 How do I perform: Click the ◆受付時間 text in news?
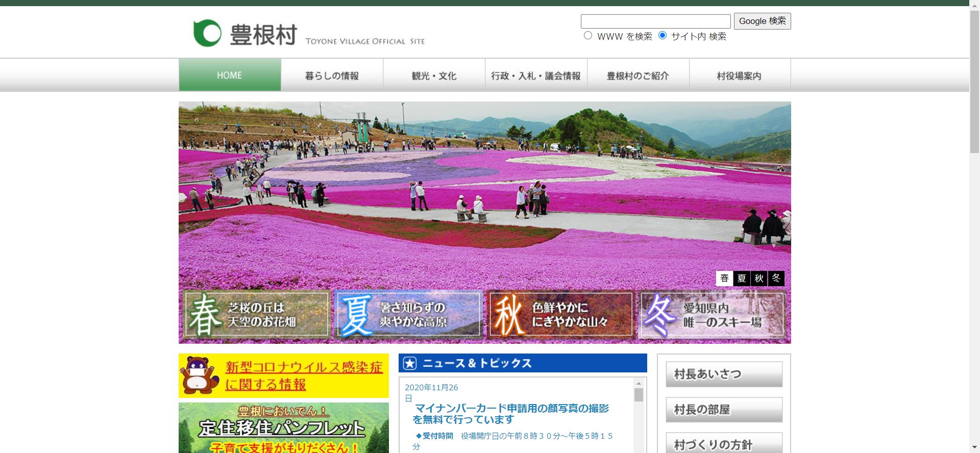434,436
